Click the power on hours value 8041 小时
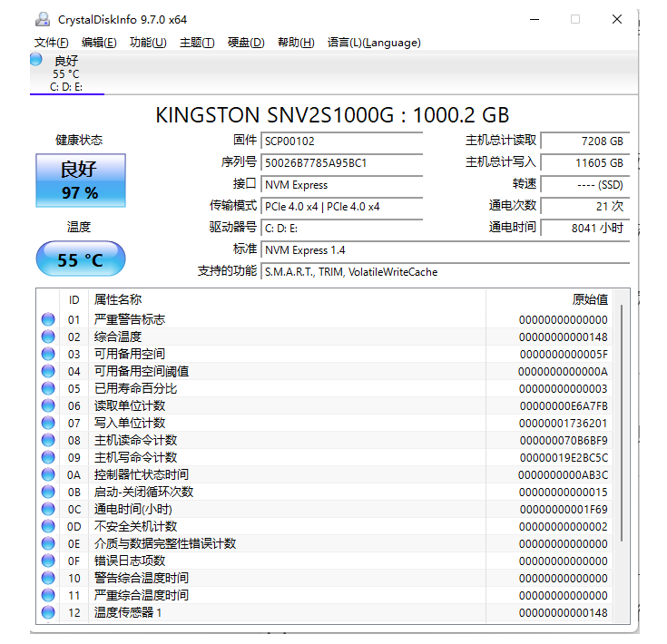The height and width of the screenshot is (644, 667). 585,229
